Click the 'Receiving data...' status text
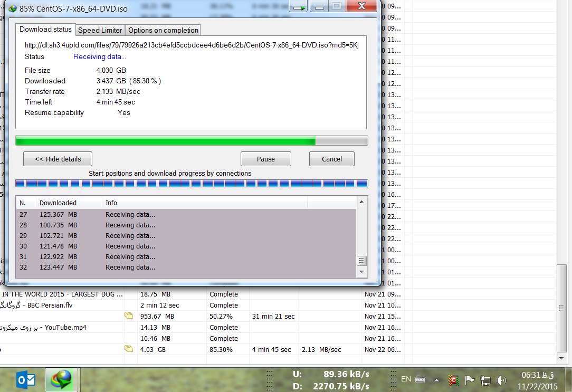572x392 pixels. click(x=100, y=56)
